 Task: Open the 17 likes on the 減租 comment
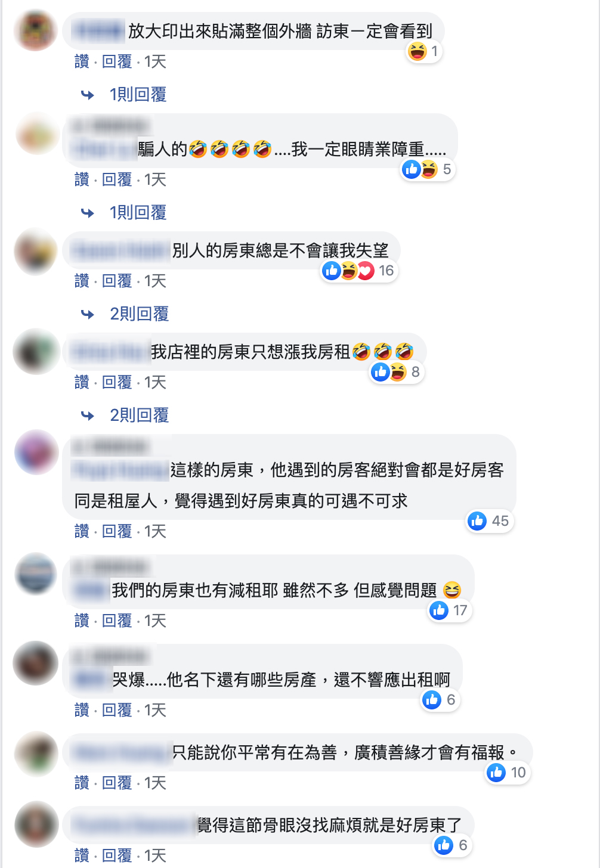tap(450, 611)
